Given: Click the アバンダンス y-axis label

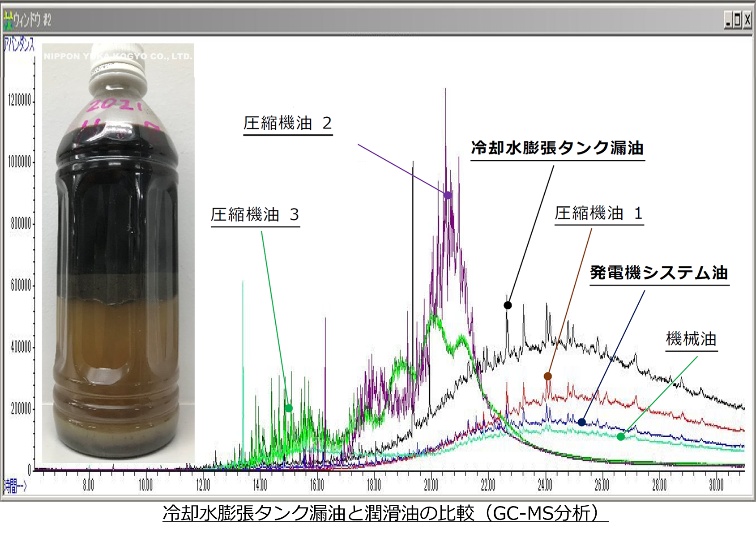Looking at the screenshot, I should coord(19,44).
